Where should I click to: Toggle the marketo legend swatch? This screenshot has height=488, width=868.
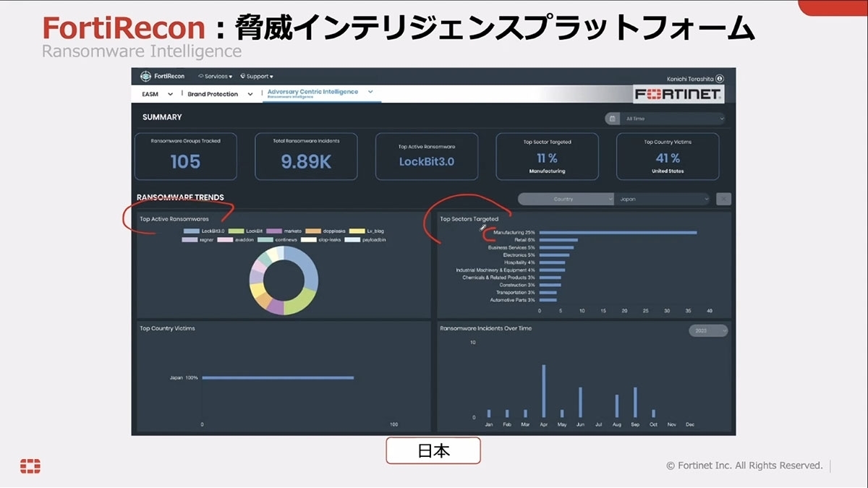(x=274, y=231)
